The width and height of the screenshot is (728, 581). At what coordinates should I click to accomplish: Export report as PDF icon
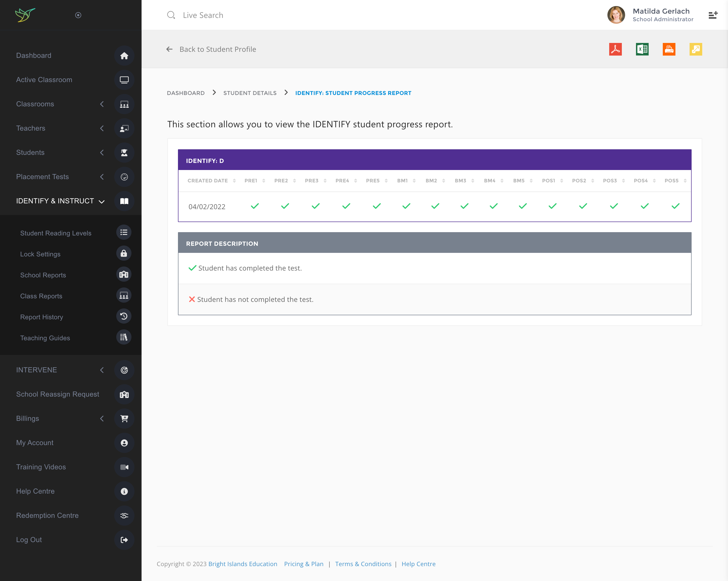click(615, 49)
